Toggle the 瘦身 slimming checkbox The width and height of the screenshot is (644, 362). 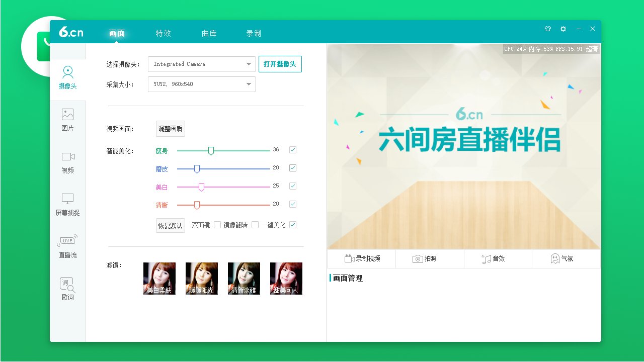pos(293,150)
